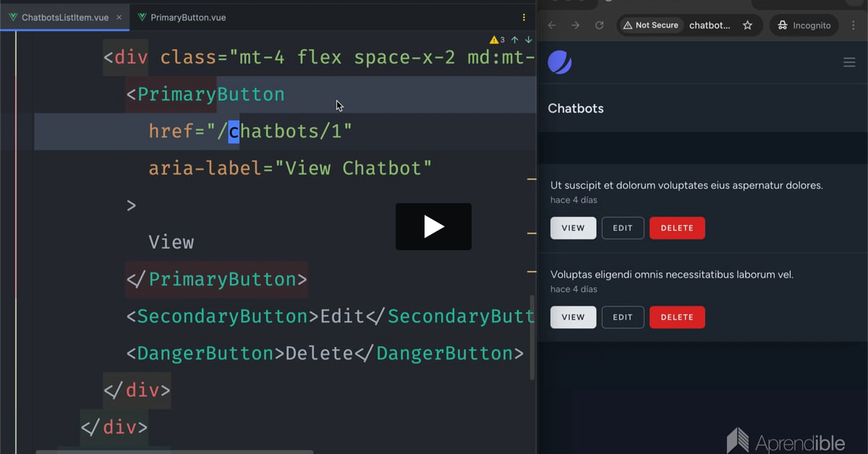The height and width of the screenshot is (454, 868).
Task: Open the hamburger navigation menu
Action: (x=849, y=63)
